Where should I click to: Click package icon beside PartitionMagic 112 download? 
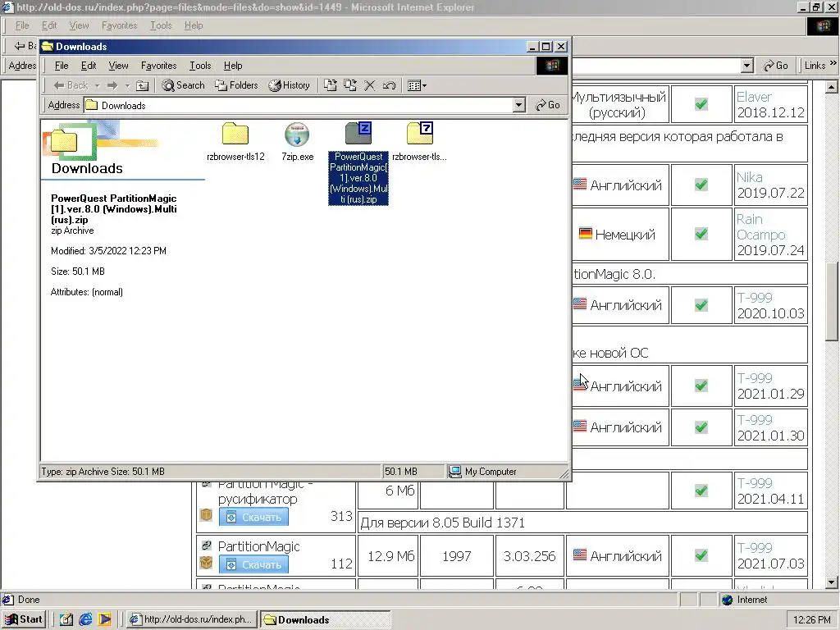click(x=206, y=563)
